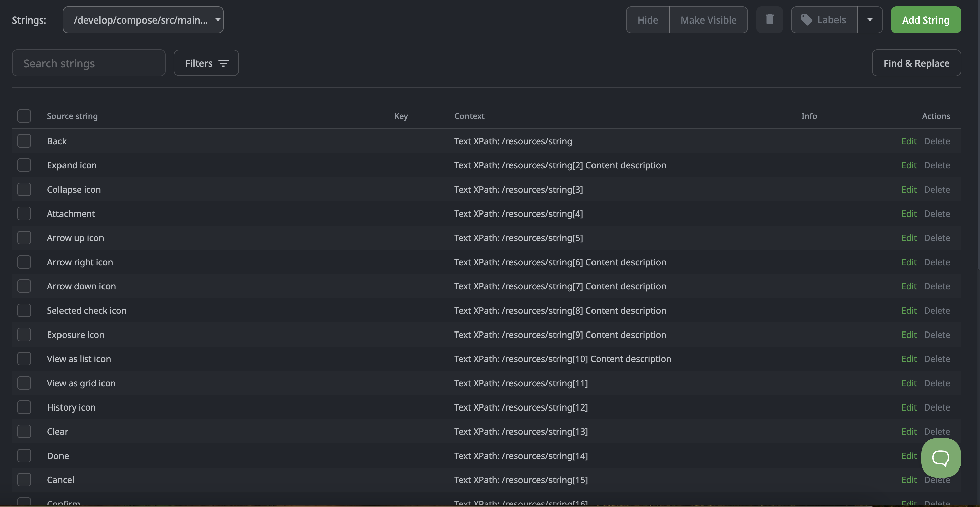
Task: Open Find & Replace
Action: (x=916, y=63)
